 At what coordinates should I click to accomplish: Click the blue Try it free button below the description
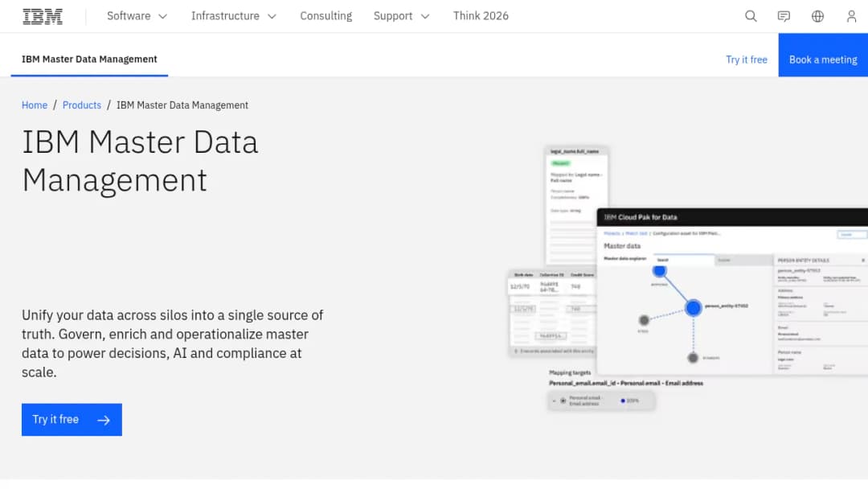(x=72, y=420)
